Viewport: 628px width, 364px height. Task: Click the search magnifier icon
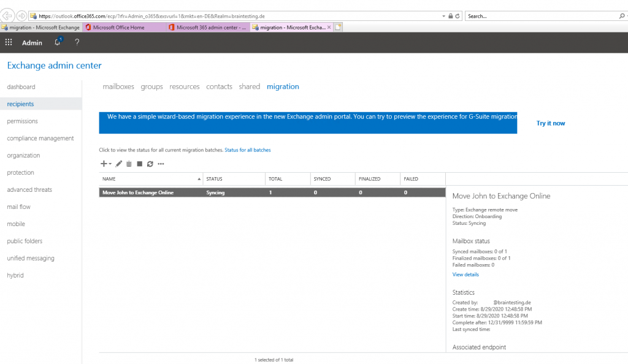pos(622,16)
